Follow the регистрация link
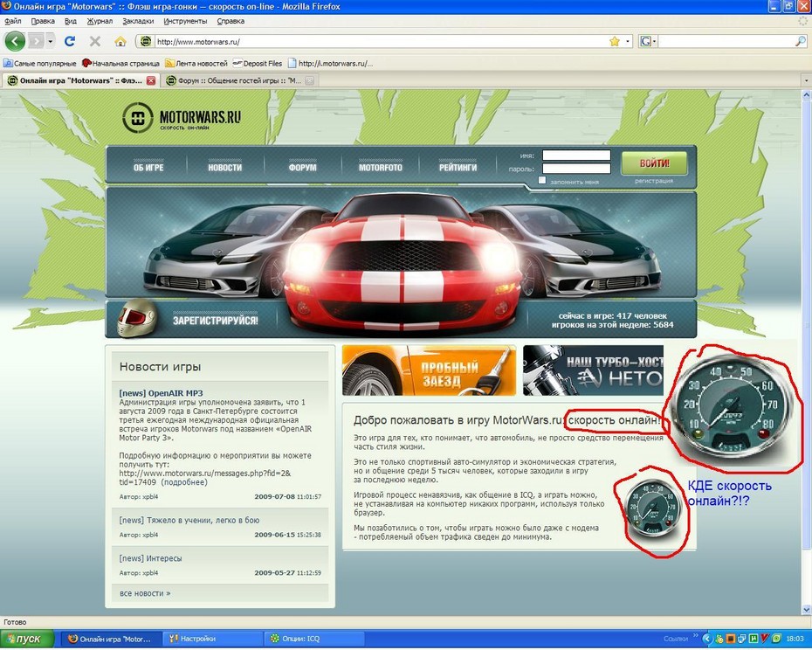Image resolution: width=812 pixels, height=650 pixels. (654, 181)
